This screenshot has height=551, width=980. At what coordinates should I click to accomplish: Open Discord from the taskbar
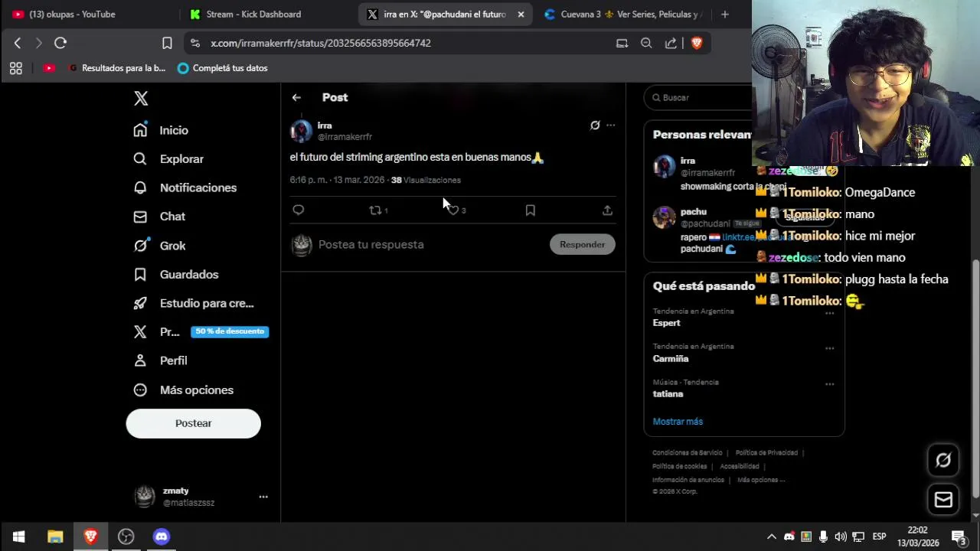[x=161, y=536]
